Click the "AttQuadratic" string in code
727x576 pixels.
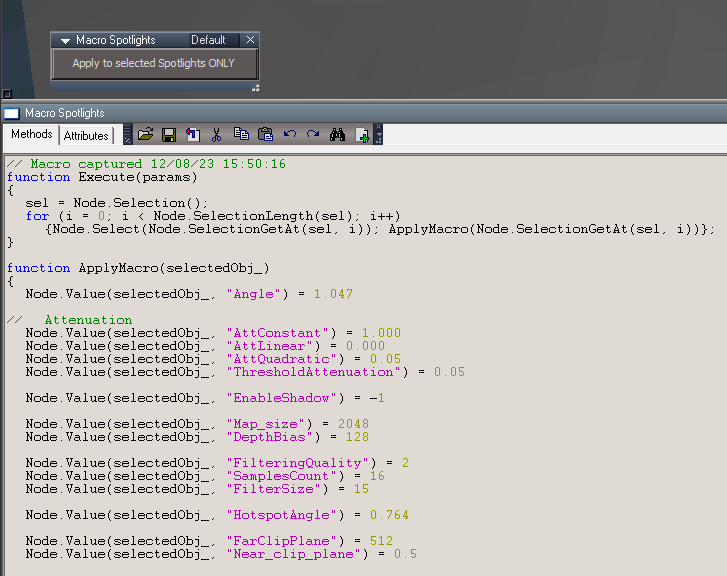pyautogui.click(x=281, y=359)
